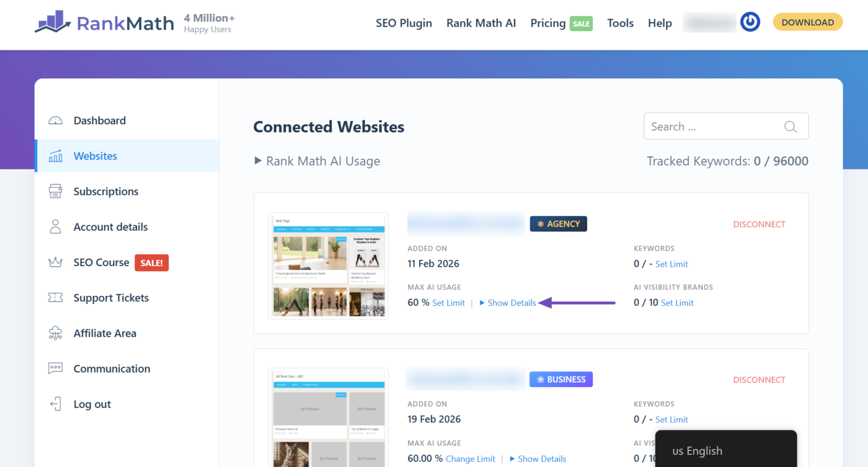Open the SEO Plugin menu
Viewport: 868px width, 467px height.
click(404, 23)
